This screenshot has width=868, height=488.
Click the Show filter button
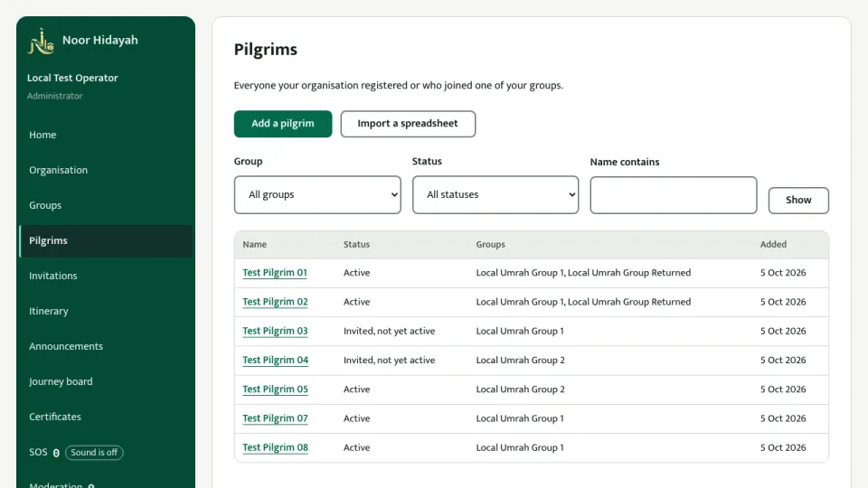[798, 201]
